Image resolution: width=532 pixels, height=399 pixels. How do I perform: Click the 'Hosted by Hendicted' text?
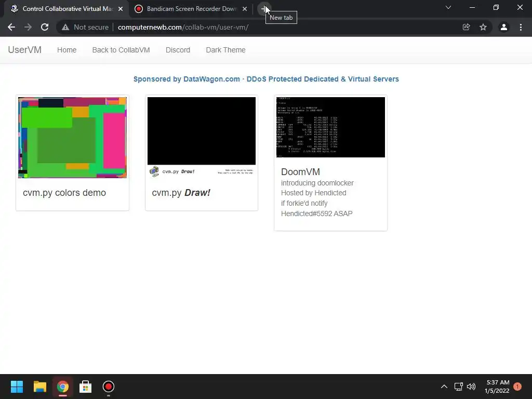(313, 193)
